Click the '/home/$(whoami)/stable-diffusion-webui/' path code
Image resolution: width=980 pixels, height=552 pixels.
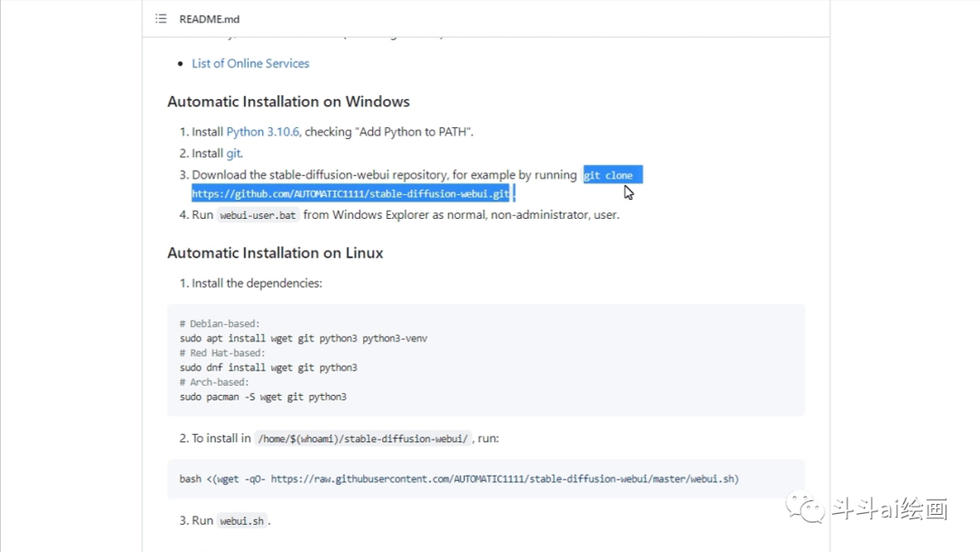click(x=362, y=439)
